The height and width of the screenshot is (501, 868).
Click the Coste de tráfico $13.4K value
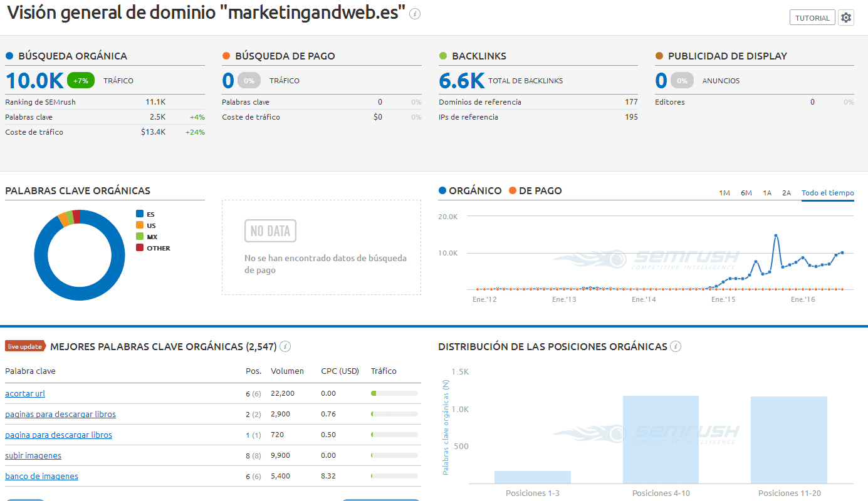click(x=153, y=132)
